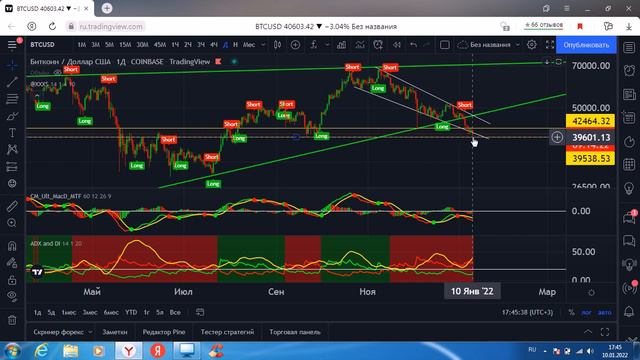This screenshot has height=360, width=640.
Task: Set date range to 6мес
Action: point(111,312)
